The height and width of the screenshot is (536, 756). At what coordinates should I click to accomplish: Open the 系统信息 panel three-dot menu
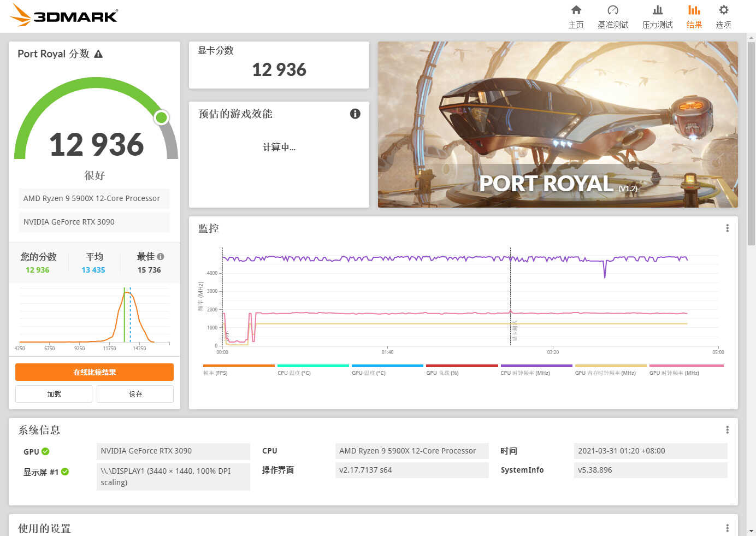(727, 430)
